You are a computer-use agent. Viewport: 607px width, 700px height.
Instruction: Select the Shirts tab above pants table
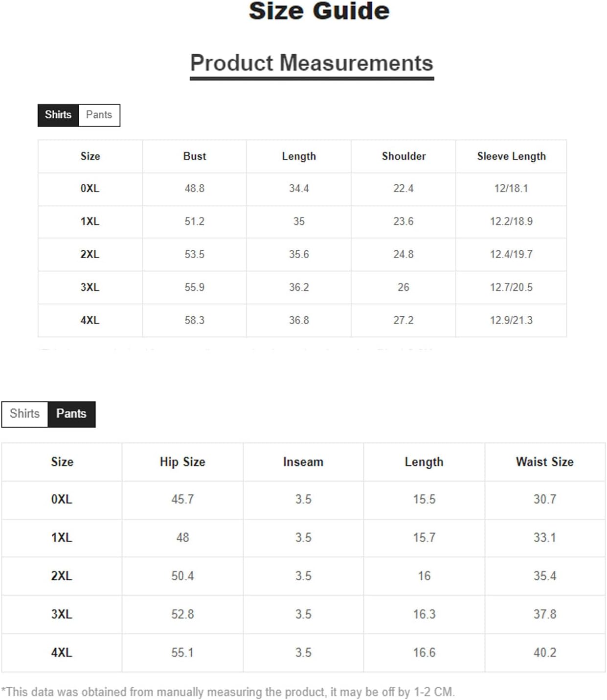[x=24, y=414]
